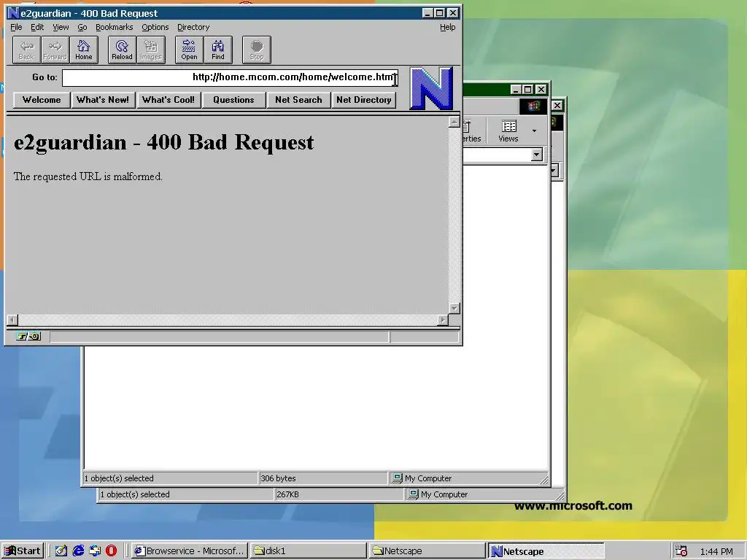Click the vertical scrollbar up arrow
Viewport: 747px width, 560px height.
[454, 122]
